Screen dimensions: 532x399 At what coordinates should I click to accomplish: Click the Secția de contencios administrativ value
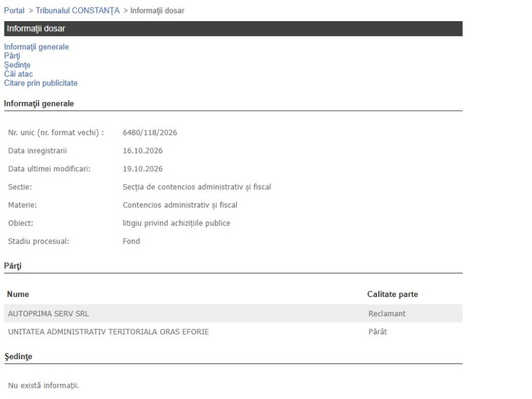(x=197, y=187)
